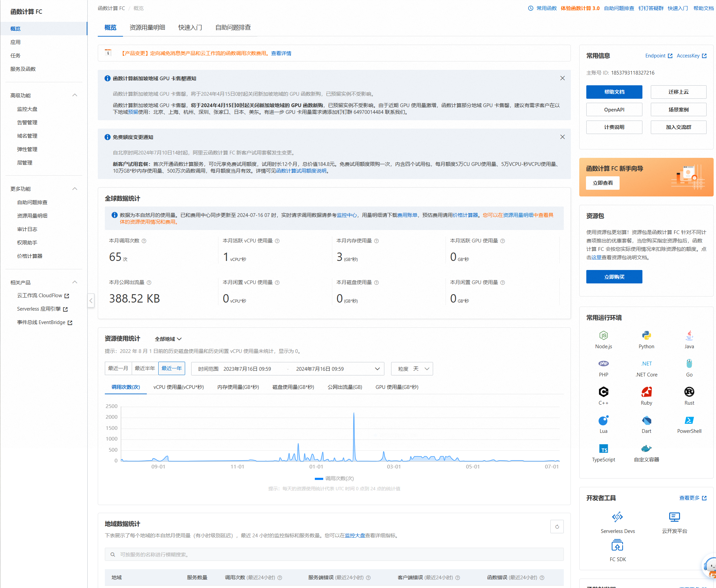Open the Node.js runtime icon
This screenshot has width=716, height=588.
(x=603, y=335)
